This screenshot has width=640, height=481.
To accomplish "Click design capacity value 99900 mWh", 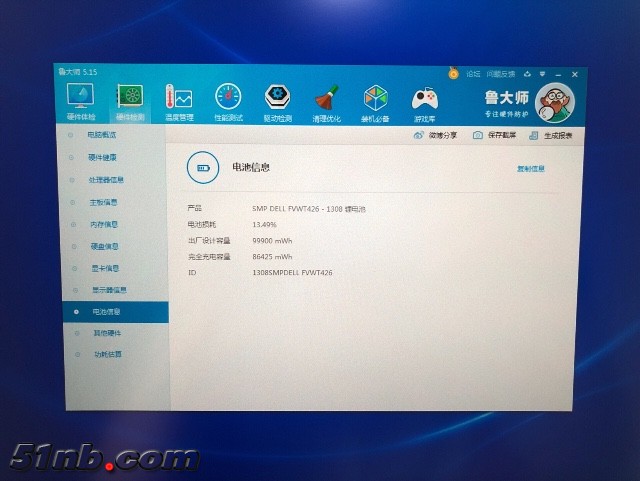I will 272,241.
